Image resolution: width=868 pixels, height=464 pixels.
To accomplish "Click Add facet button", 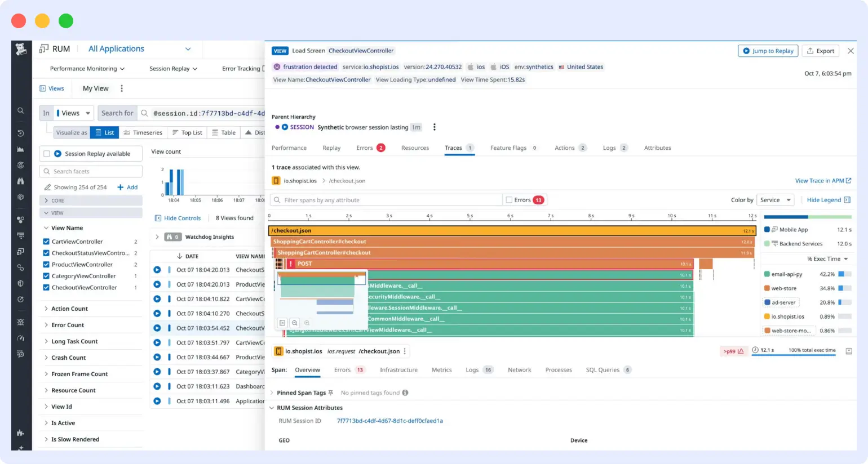I will (127, 187).
